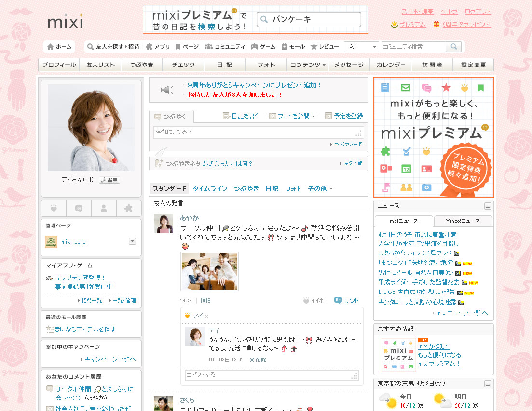532x411 pixels.
Task: Expand the フォトを公開 dropdown
Action: [x=313, y=116]
